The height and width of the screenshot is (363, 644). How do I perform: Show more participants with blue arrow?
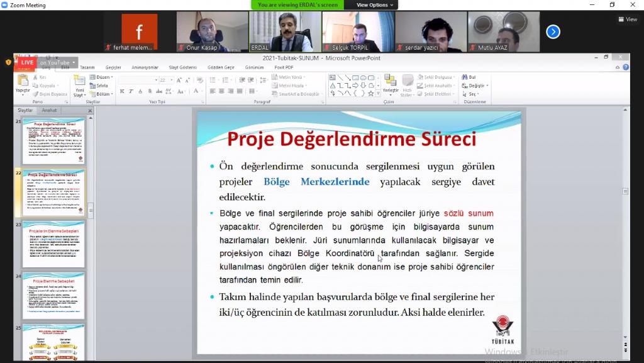[553, 31]
